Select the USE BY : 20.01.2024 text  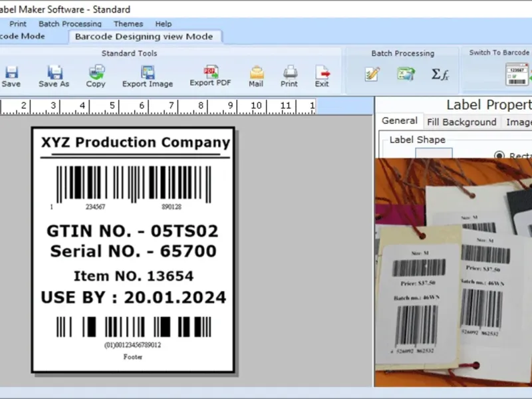point(134,297)
